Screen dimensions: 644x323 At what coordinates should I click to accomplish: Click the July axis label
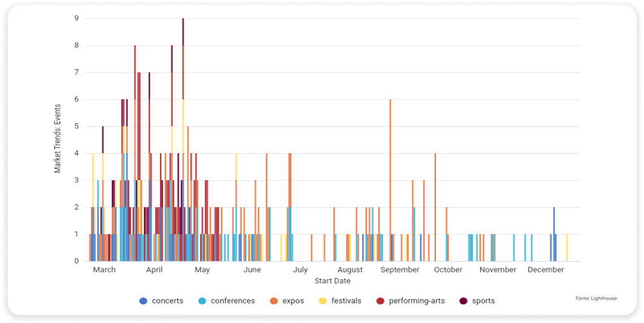[300, 270]
